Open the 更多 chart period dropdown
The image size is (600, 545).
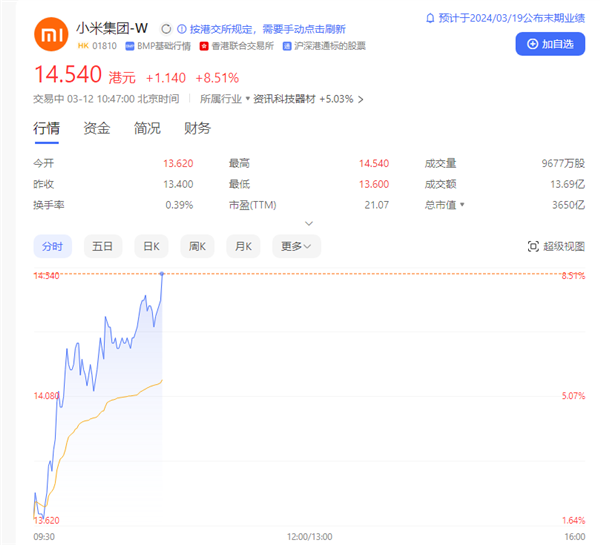pos(295,246)
